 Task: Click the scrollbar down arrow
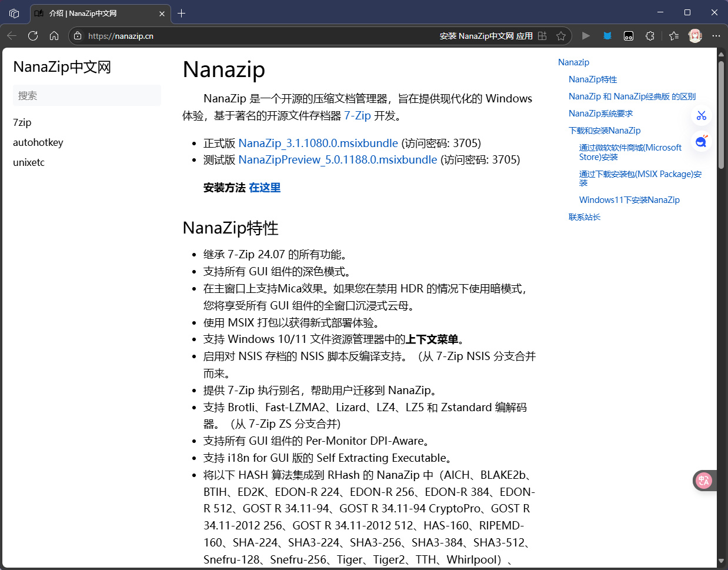click(x=721, y=561)
